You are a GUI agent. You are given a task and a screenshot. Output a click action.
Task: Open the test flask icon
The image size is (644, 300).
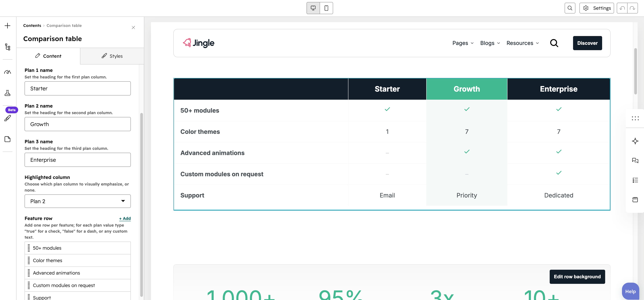click(x=8, y=93)
